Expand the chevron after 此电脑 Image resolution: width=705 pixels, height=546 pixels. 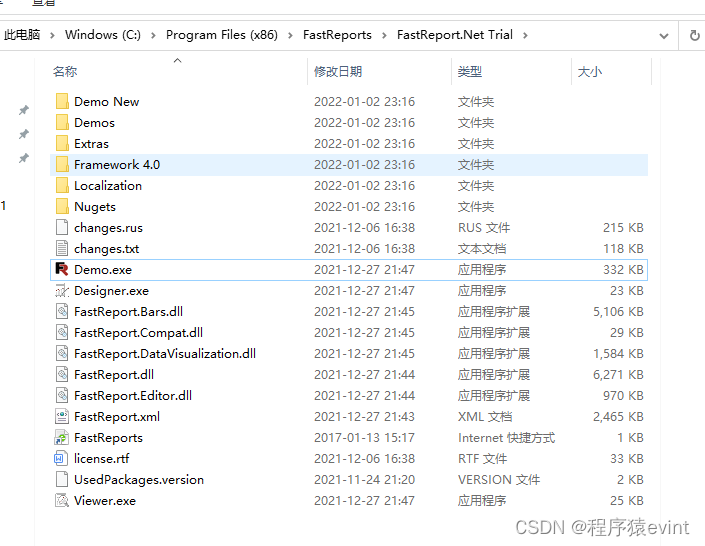(x=52, y=35)
